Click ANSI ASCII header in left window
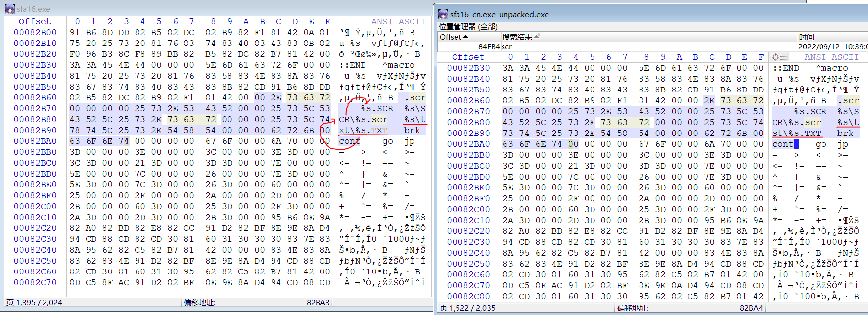 click(398, 21)
